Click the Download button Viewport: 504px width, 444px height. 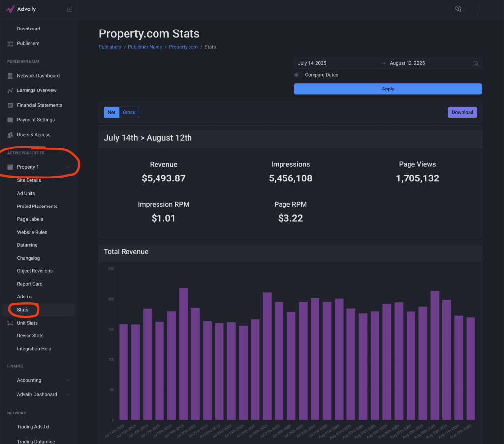pos(463,113)
